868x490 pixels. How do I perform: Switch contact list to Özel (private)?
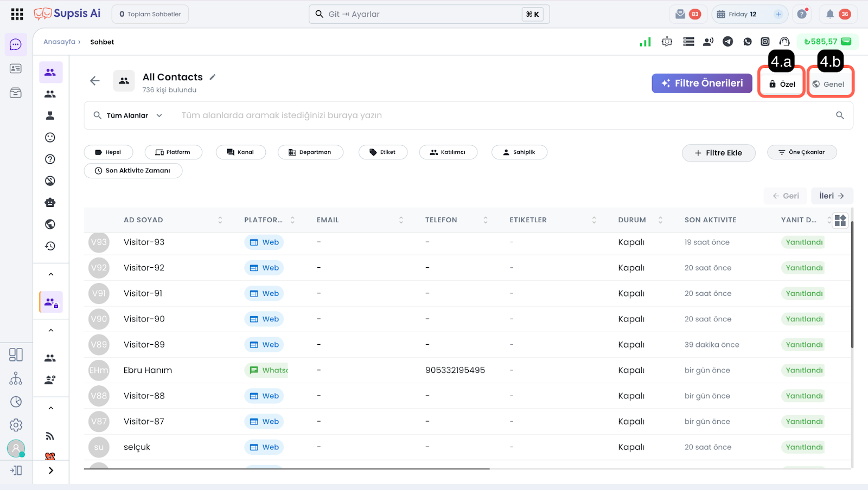(782, 84)
